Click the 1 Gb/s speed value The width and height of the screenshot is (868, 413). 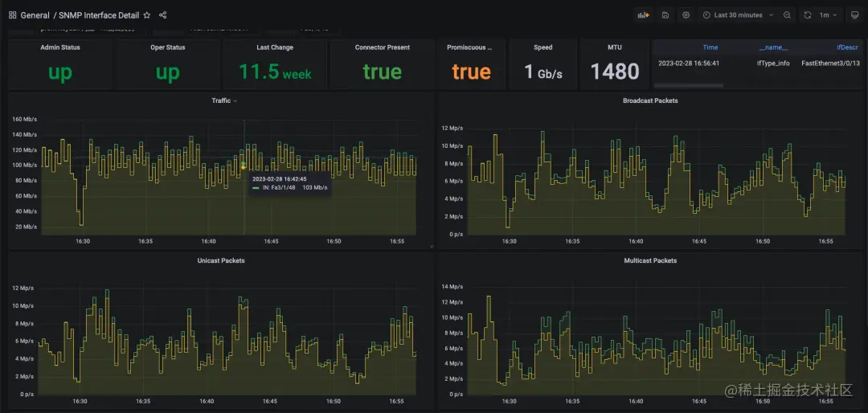pos(543,72)
